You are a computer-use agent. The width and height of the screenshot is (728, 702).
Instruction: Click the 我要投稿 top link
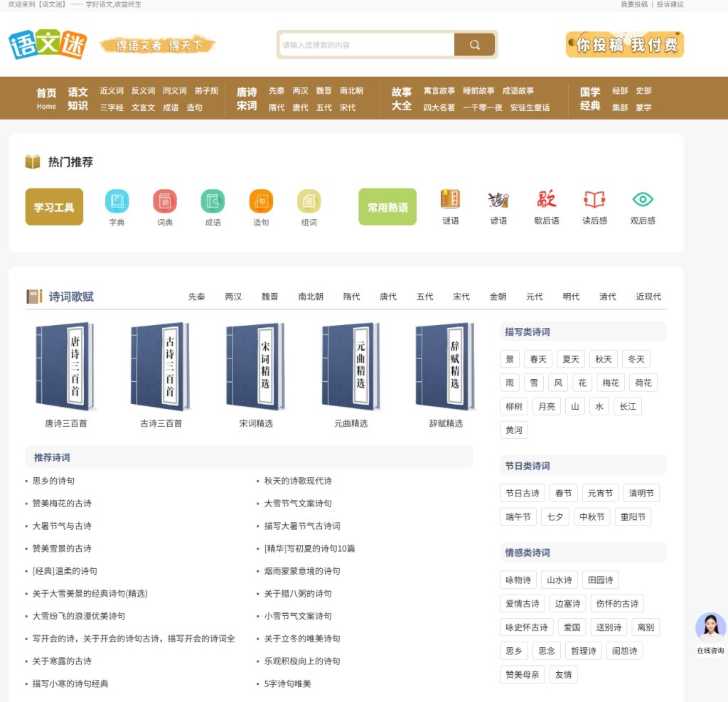pyautogui.click(x=634, y=4)
